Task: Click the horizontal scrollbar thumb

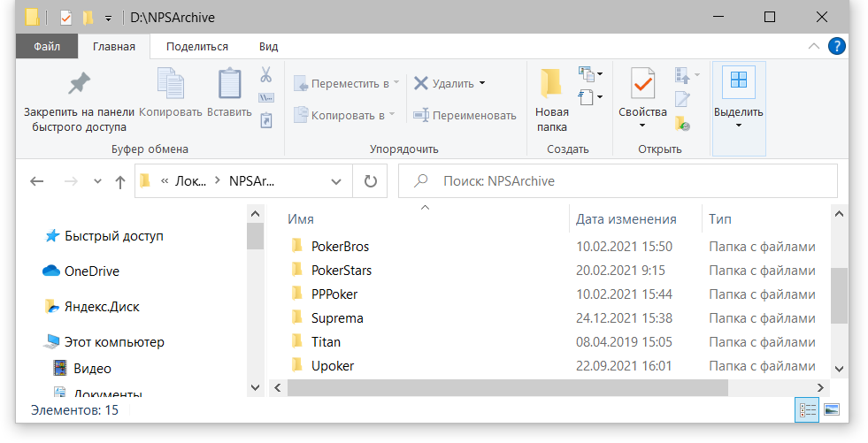Action: point(508,387)
